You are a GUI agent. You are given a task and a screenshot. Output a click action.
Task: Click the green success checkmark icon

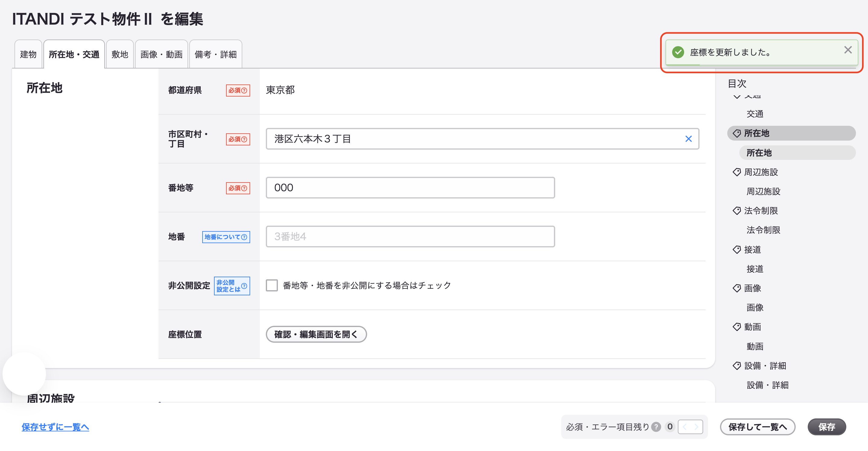pyautogui.click(x=678, y=52)
